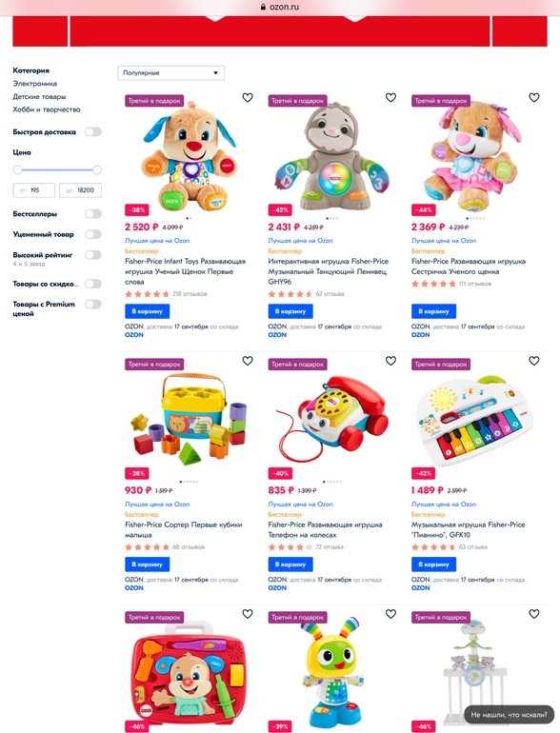Favorite the Сортер Первые кубики малыша
Viewport: 560px width, 733px height.
(248, 361)
